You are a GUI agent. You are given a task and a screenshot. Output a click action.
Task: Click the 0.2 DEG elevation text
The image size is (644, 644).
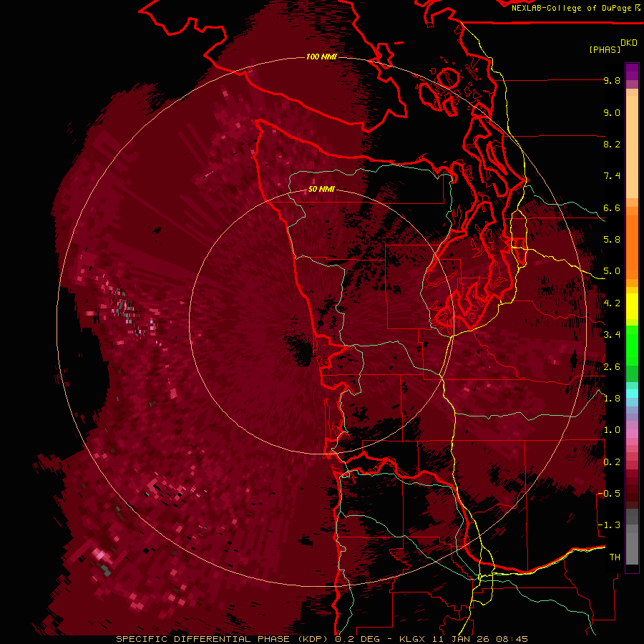(x=358, y=639)
